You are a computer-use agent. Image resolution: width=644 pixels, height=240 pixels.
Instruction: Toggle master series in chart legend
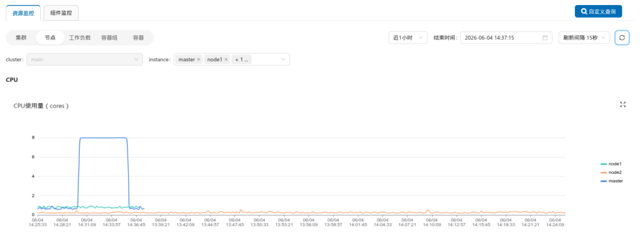click(611, 181)
